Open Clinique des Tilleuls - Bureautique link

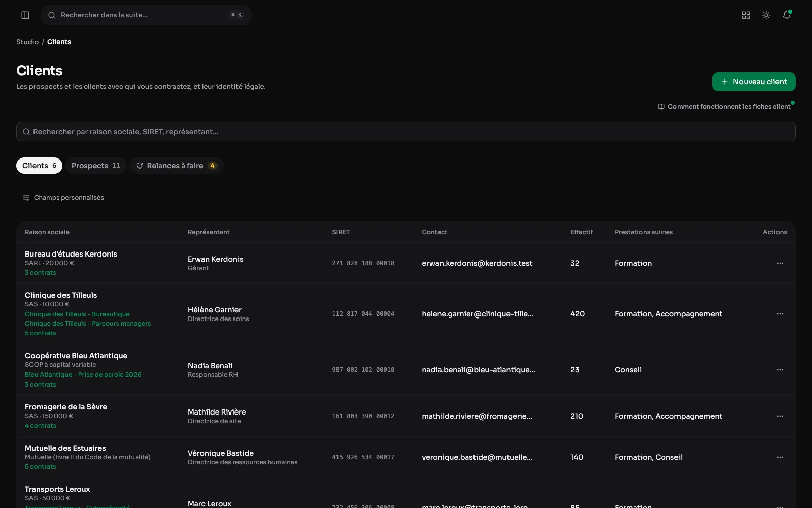(77, 314)
